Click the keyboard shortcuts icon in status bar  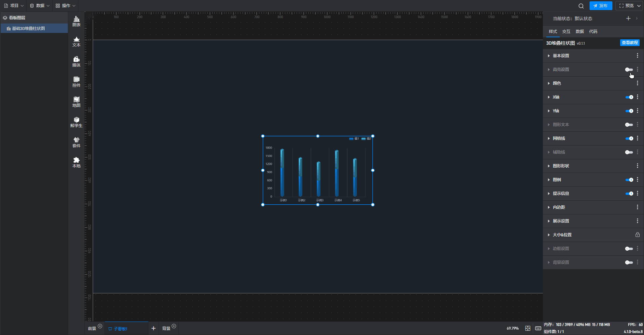538,328
